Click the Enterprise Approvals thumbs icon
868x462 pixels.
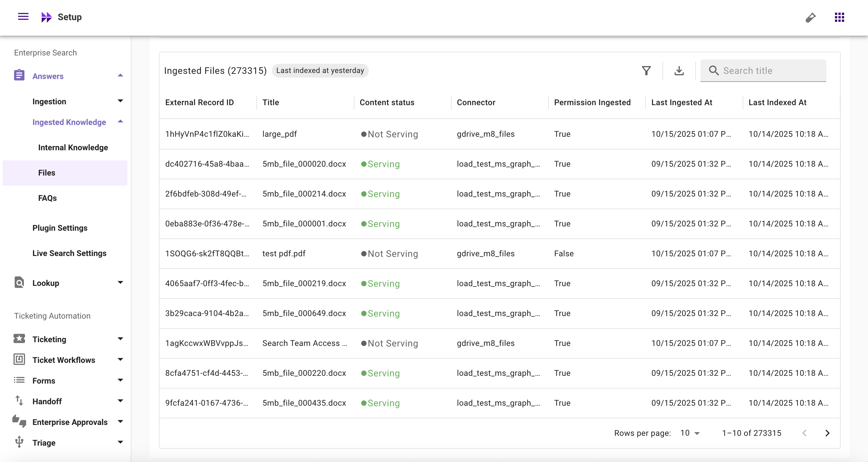coord(19,421)
